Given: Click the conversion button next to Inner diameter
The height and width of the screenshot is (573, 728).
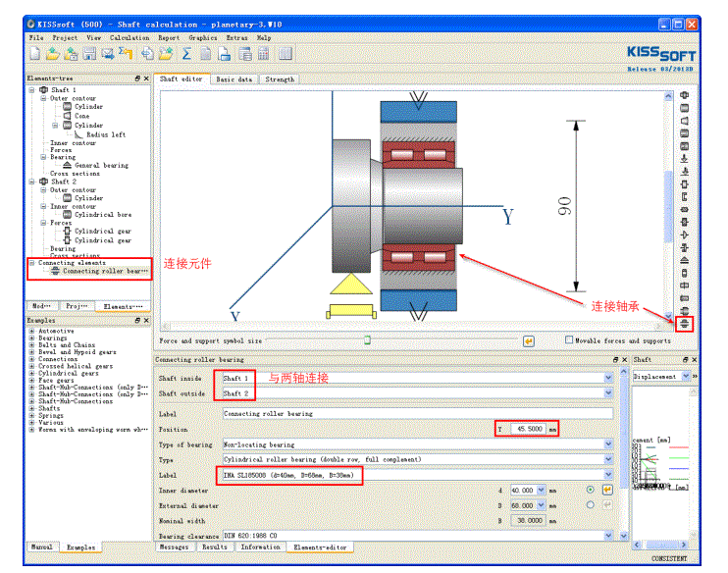Looking at the screenshot, I should 607,490.
